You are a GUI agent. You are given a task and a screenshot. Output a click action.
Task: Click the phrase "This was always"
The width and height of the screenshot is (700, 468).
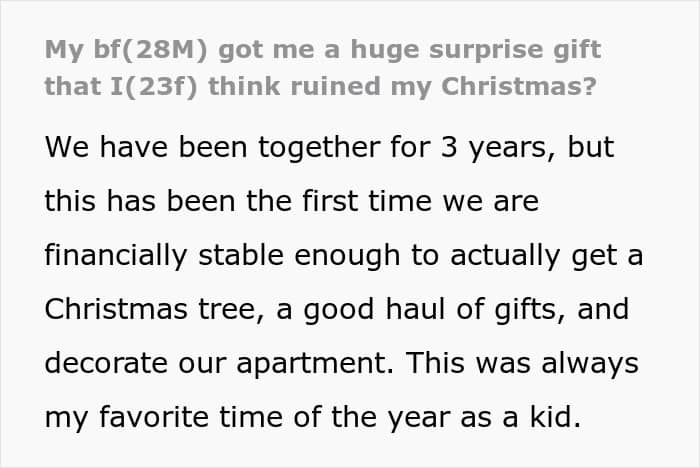pyautogui.click(x=522, y=363)
